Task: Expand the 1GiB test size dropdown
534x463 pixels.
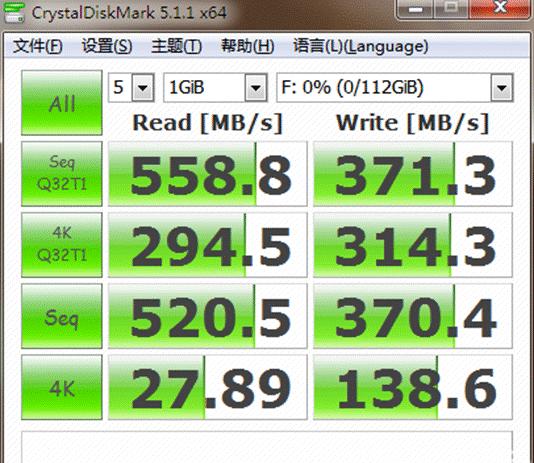Action: coord(256,87)
